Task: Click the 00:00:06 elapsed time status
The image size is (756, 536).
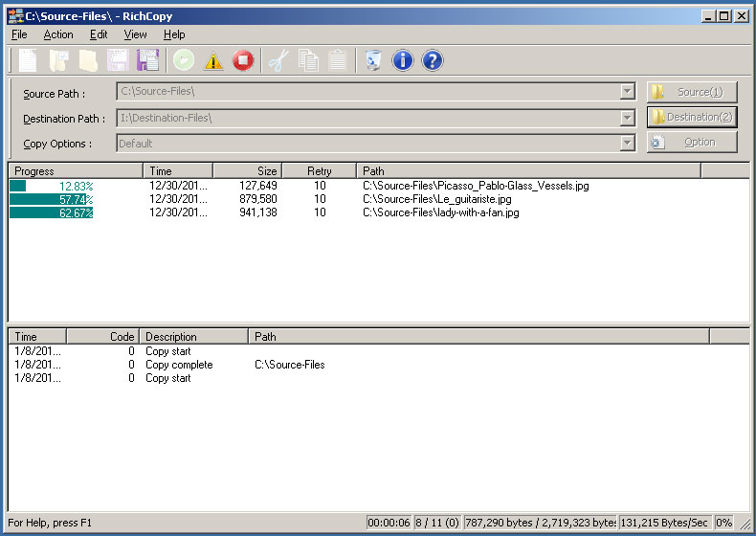Action: [x=389, y=523]
